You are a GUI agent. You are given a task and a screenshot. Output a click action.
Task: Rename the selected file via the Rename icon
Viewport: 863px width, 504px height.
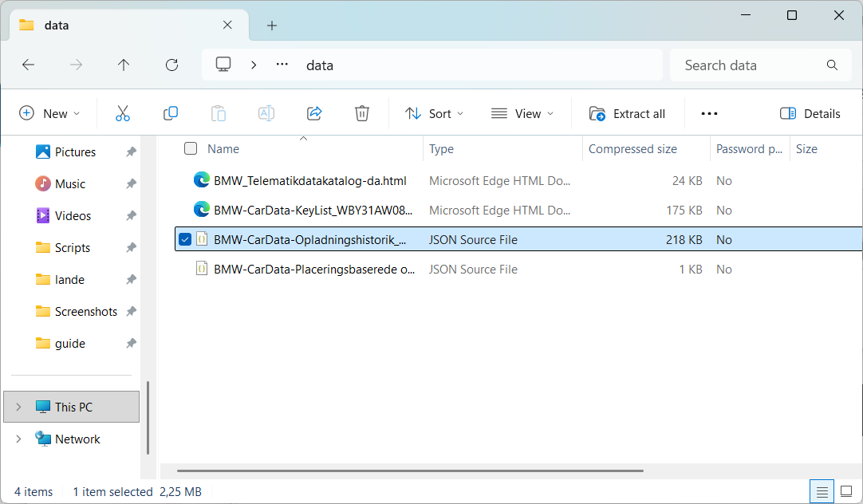point(266,113)
